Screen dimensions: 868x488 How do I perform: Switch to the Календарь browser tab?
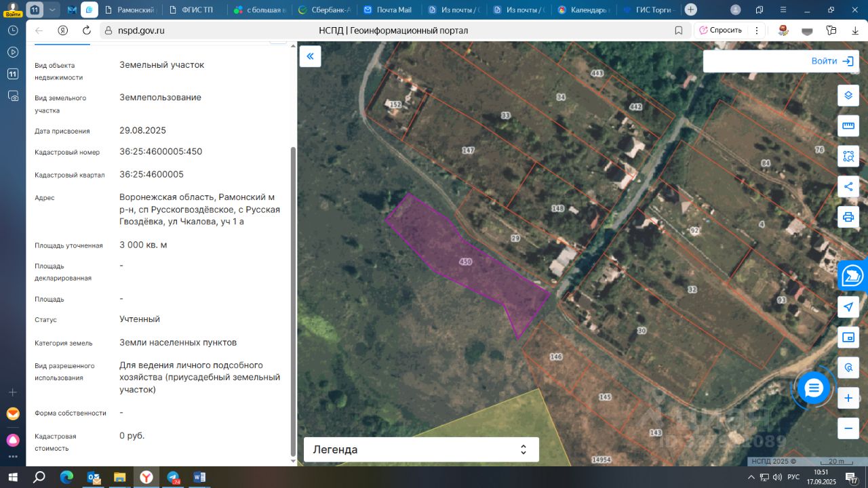(x=585, y=10)
